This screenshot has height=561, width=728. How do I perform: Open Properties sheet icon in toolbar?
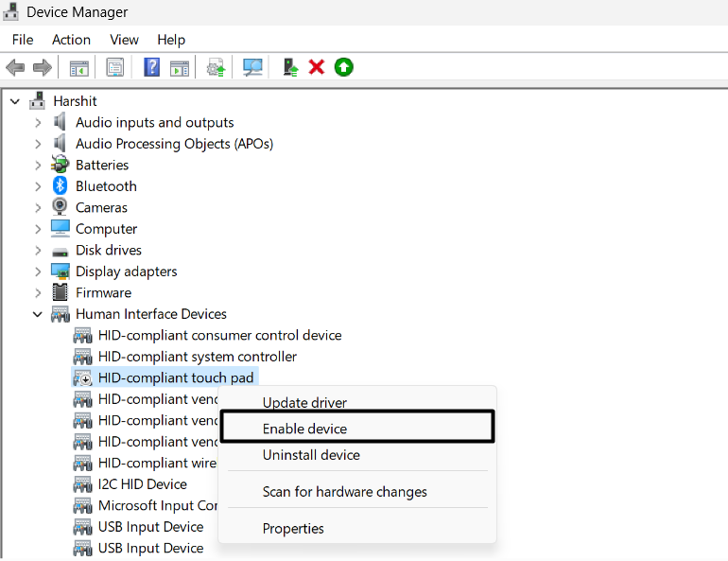(x=114, y=67)
